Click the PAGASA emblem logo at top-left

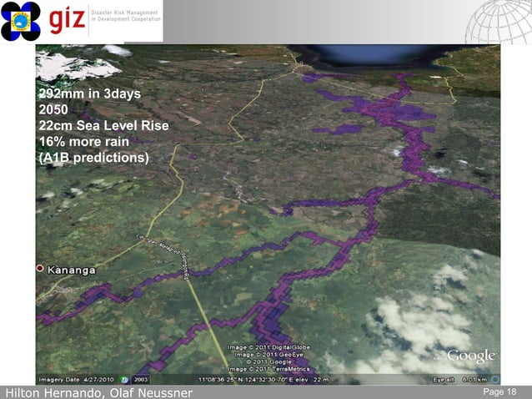pyautogui.click(x=21, y=21)
